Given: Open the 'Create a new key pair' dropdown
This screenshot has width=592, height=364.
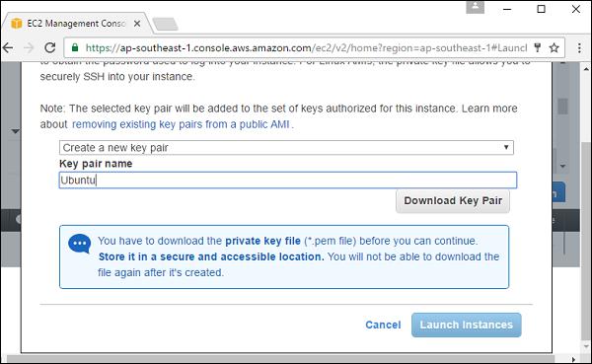Looking at the screenshot, I should coord(286,148).
